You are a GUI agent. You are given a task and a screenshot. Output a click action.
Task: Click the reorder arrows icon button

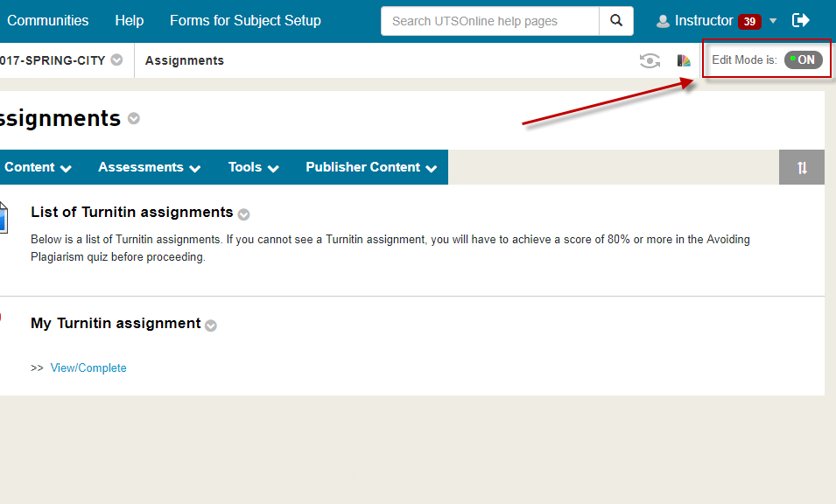(802, 167)
